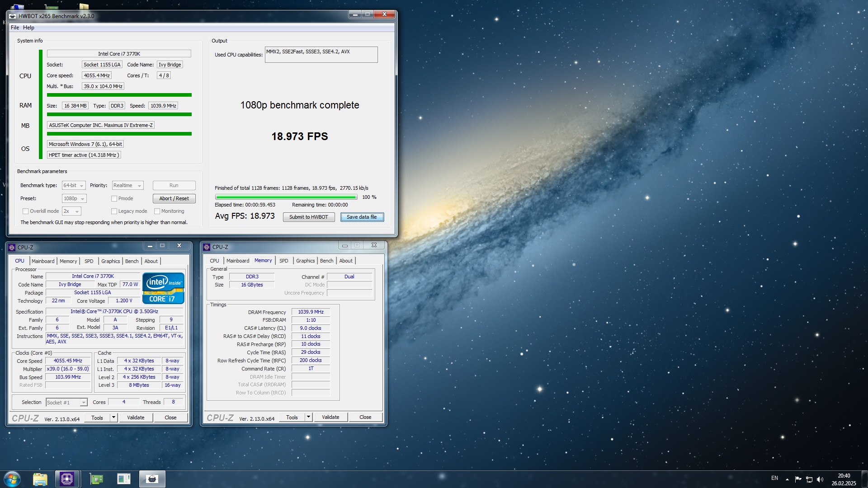868x488 pixels.
Task: Open the Preset 1080p dropdown
Action: click(74, 199)
